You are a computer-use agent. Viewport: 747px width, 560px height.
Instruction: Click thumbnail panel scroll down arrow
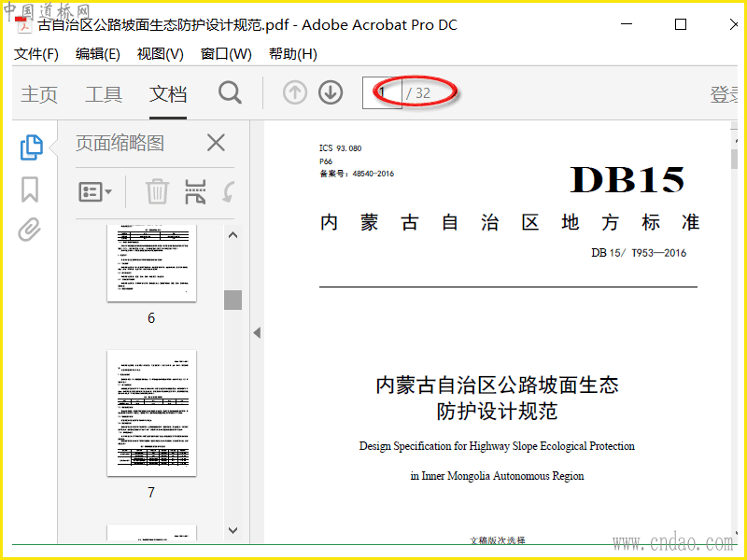(x=233, y=530)
